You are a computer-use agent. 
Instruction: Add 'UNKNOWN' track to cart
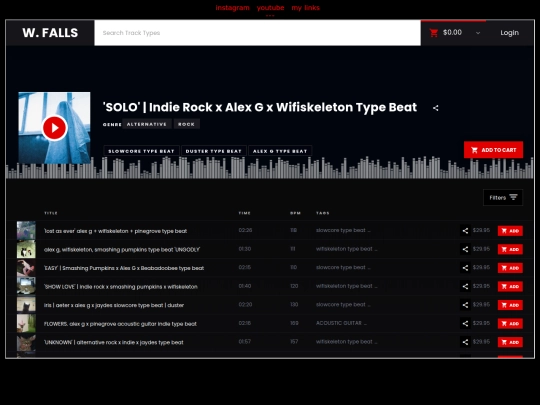[510, 342]
